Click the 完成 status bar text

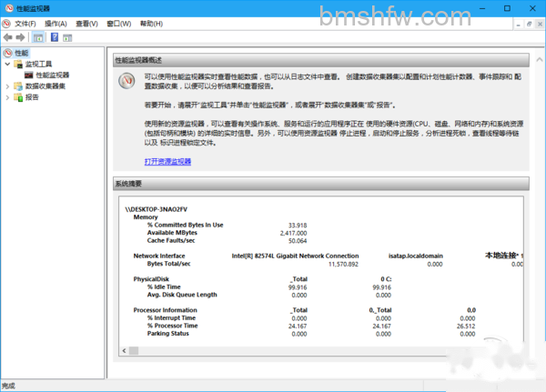pyautogui.click(x=8, y=386)
